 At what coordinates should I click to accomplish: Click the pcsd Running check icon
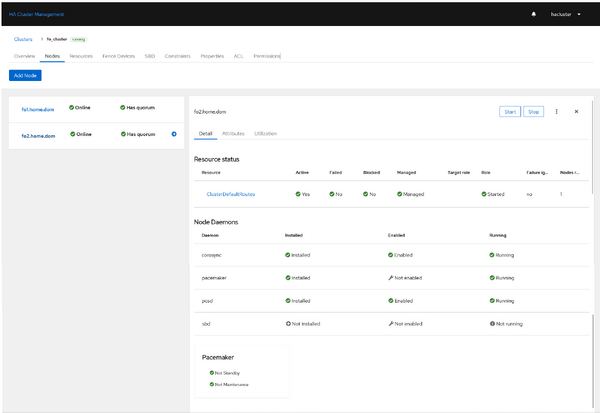point(492,301)
